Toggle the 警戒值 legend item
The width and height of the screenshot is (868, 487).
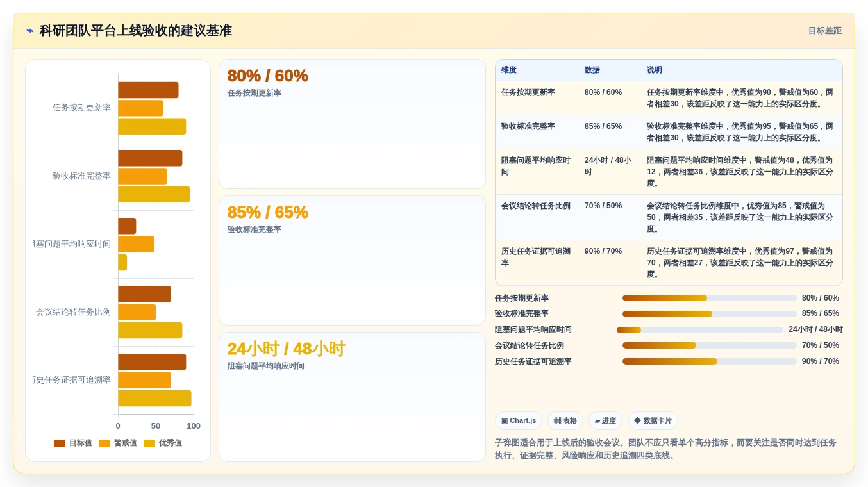pos(118,443)
